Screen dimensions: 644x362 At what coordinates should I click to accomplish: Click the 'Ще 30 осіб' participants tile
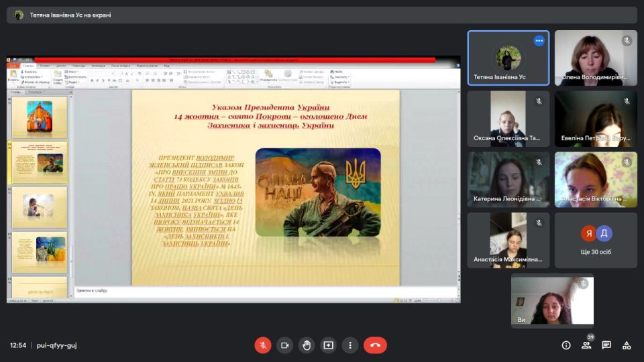(596, 240)
